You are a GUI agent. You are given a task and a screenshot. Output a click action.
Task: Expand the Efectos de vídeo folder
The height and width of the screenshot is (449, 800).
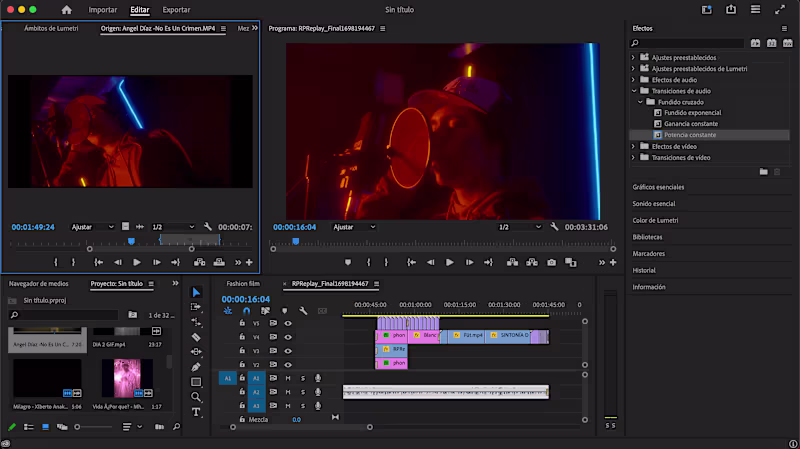(x=633, y=146)
